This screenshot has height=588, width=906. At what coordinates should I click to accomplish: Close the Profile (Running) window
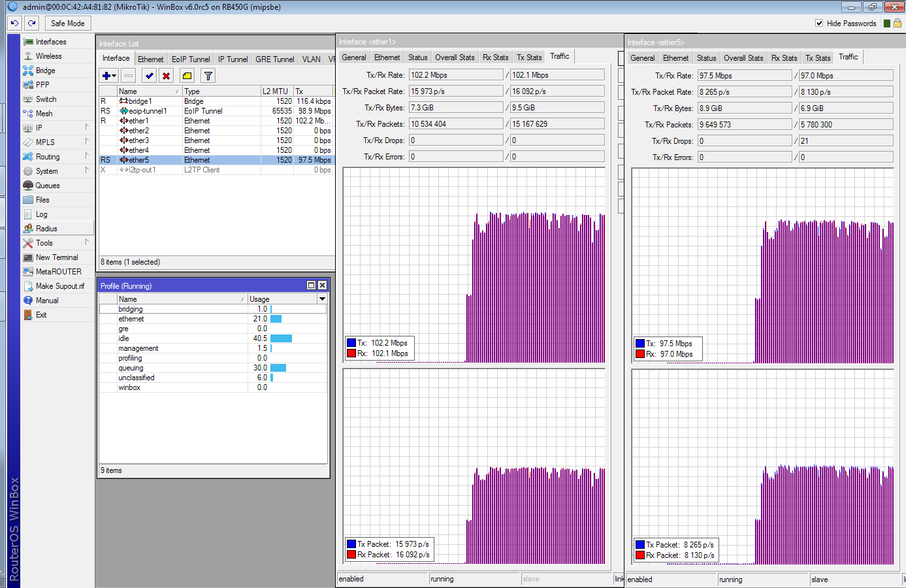[x=322, y=286]
